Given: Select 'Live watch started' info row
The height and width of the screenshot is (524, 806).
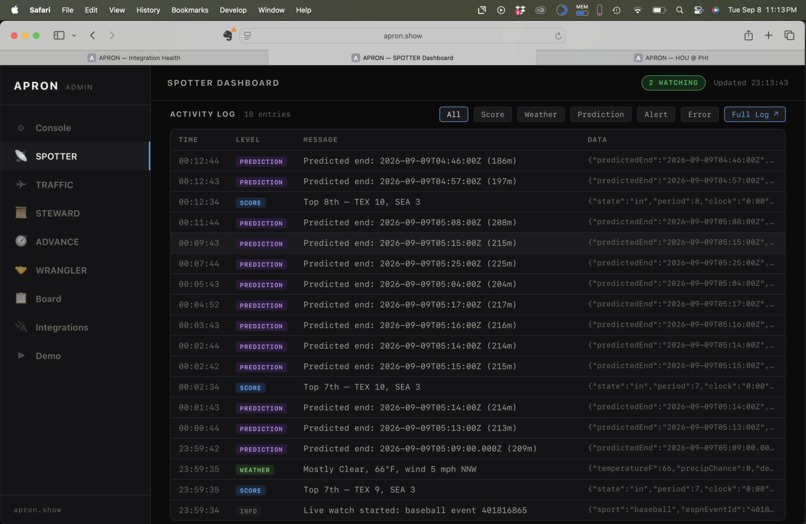Looking at the screenshot, I should coord(478,511).
